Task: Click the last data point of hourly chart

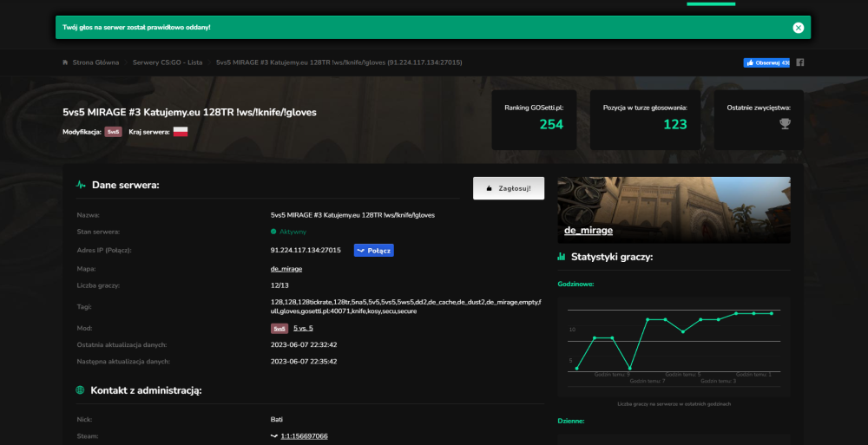Action: coord(771,313)
